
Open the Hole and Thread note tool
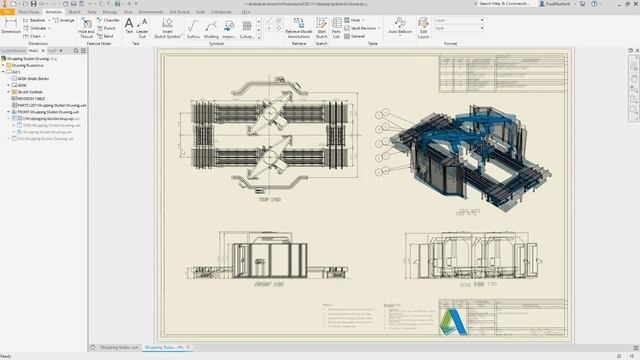click(86, 28)
